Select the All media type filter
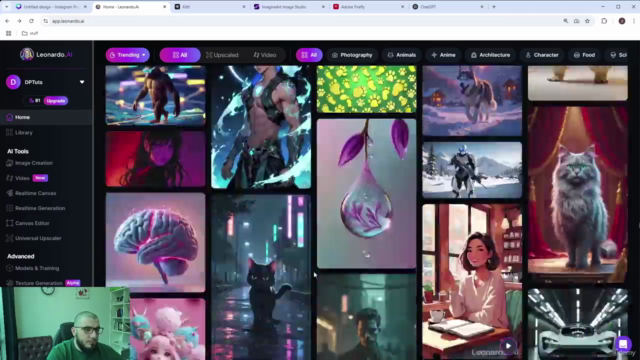Screen dimensions: 640x360 point(180,55)
